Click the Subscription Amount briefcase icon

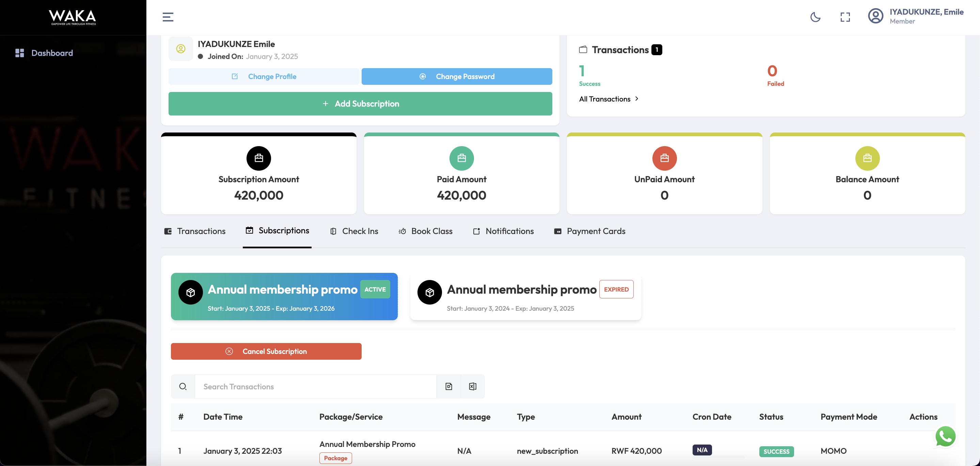(258, 158)
